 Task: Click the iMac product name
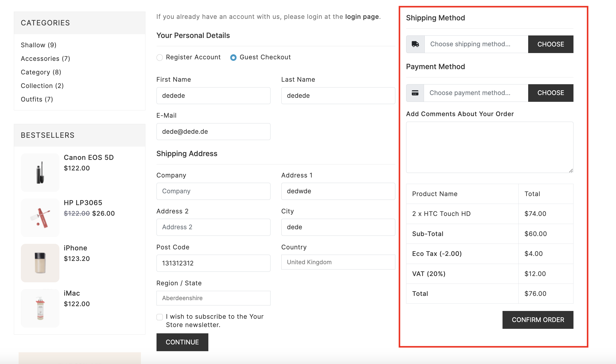pos(72,293)
